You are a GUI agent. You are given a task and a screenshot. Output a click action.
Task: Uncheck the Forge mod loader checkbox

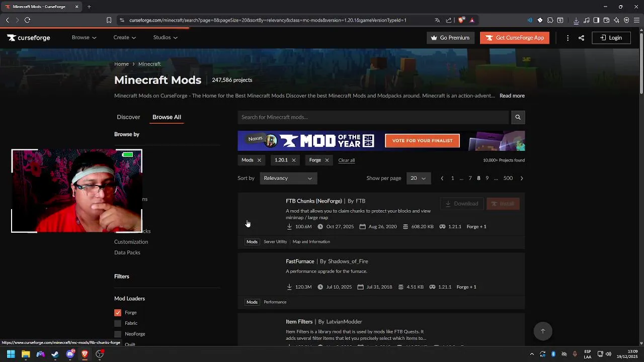pyautogui.click(x=118, y=313)
